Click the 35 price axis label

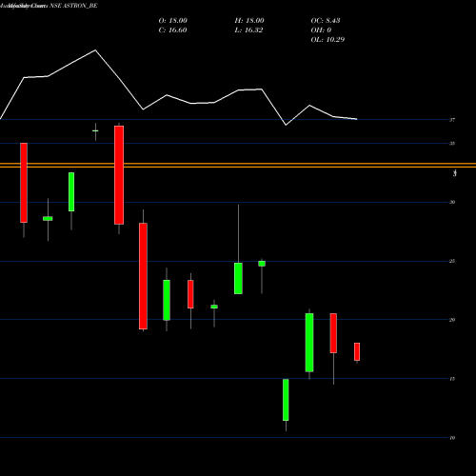tap(452, 144)
